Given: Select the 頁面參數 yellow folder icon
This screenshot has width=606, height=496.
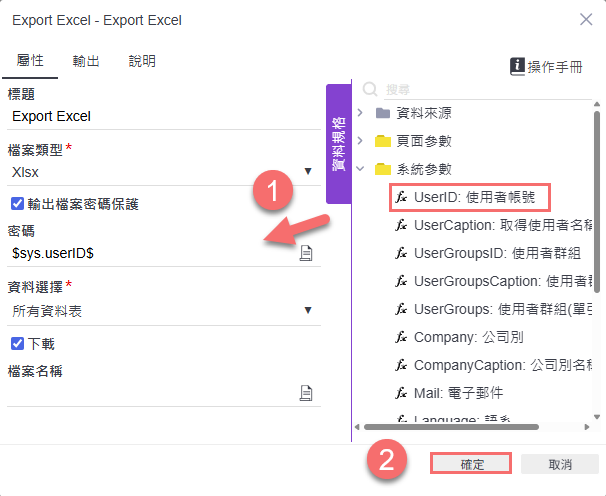Looking at the screenshot, I should click(x=383, y=141).
